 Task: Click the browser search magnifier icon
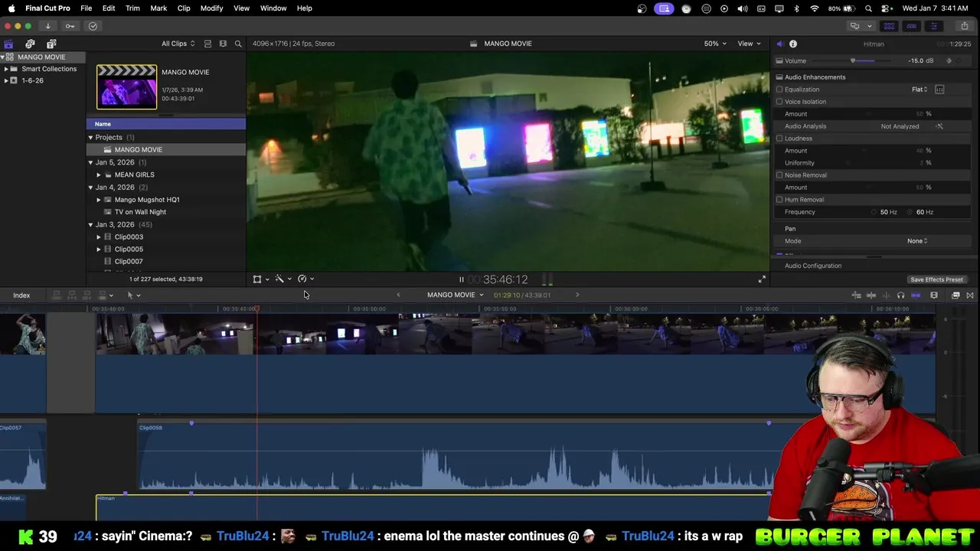pyautogui.click(x=238, y=44)
